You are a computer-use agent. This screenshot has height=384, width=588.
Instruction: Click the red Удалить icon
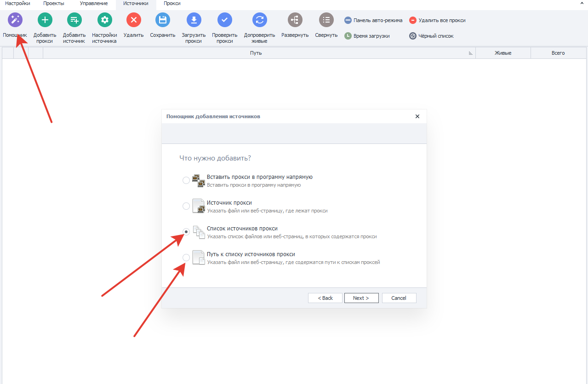(134, 20)
